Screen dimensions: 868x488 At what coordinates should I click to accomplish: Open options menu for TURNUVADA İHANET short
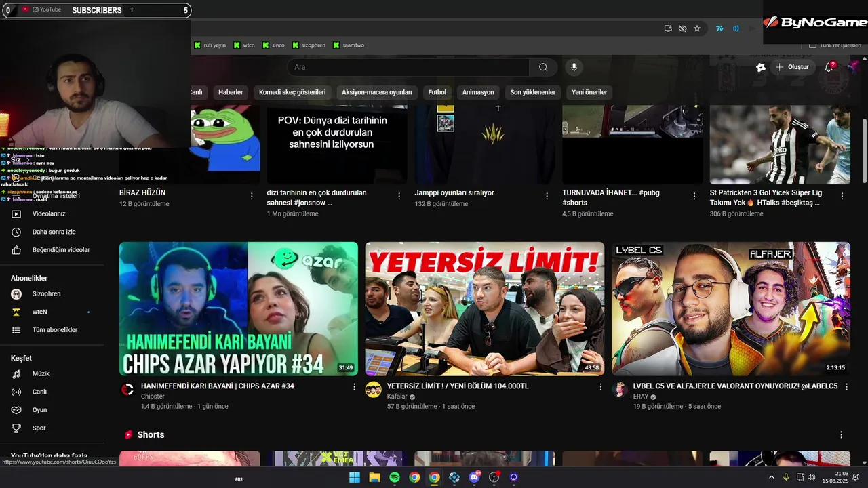pos(694,196)
